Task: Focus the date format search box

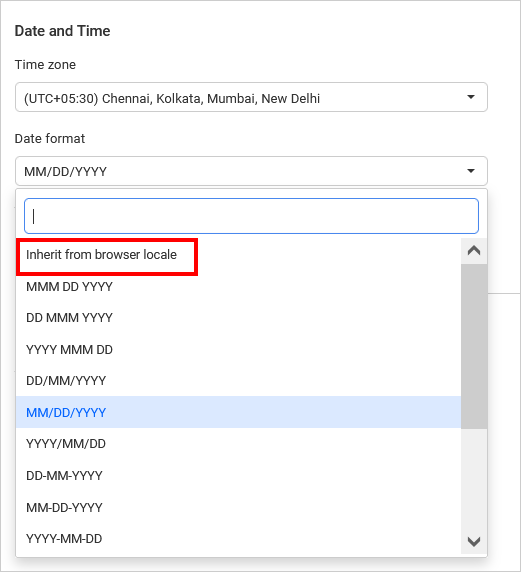Action: [x=251, y=216]
